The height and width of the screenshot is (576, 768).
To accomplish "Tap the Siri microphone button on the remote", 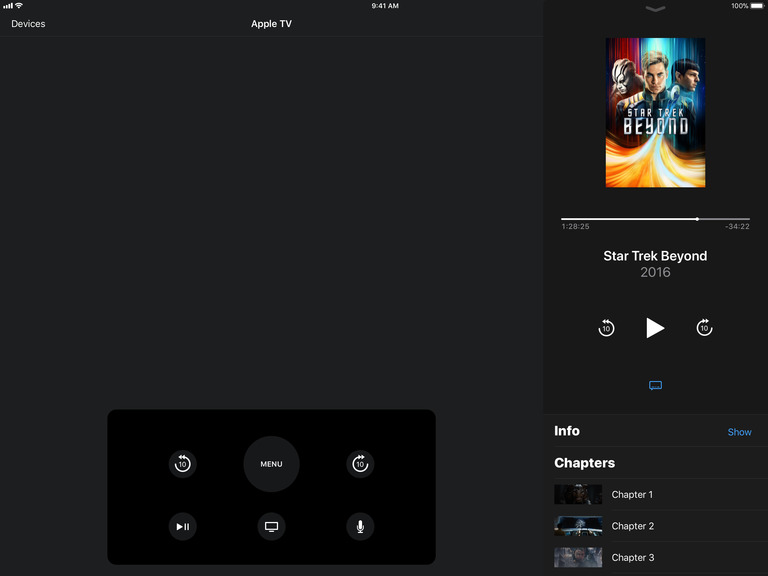I will [360, 527].
